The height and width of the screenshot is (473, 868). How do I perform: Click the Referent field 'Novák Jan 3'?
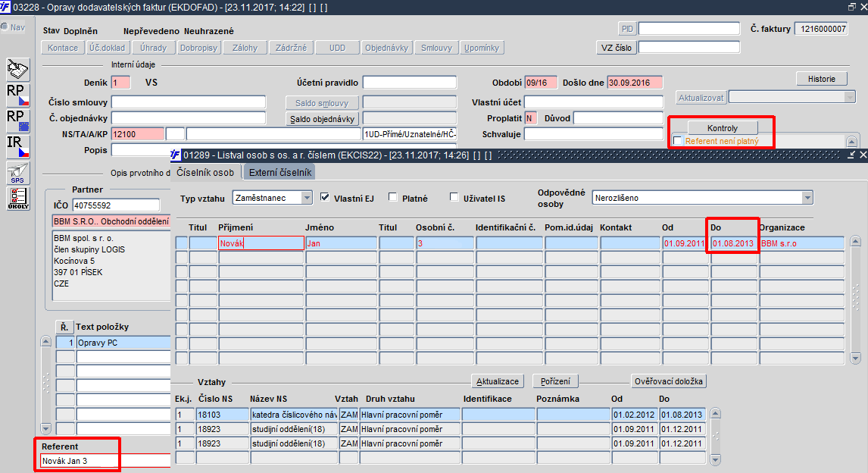pyautogui.click(x=105, y=461)
